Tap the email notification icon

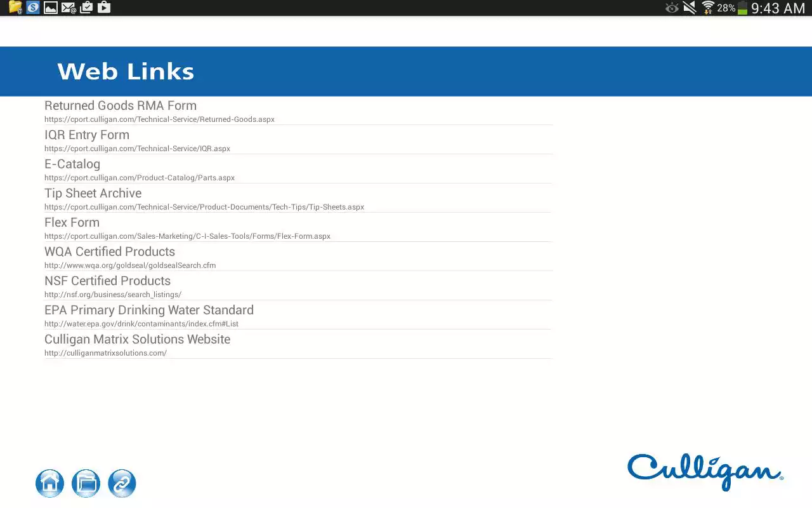[69, 8]
